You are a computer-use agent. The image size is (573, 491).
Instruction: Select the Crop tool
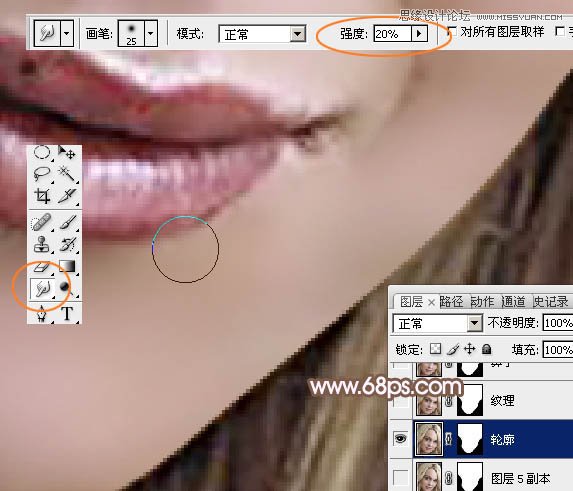pyautogui.click(x=42, y=196)
